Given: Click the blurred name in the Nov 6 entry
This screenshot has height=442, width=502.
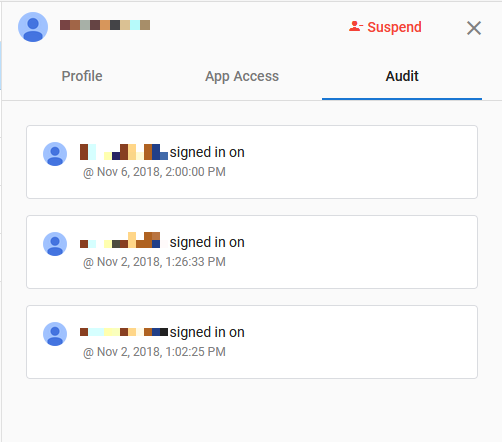Looking at the screenshot, I should tap(124, 152).
